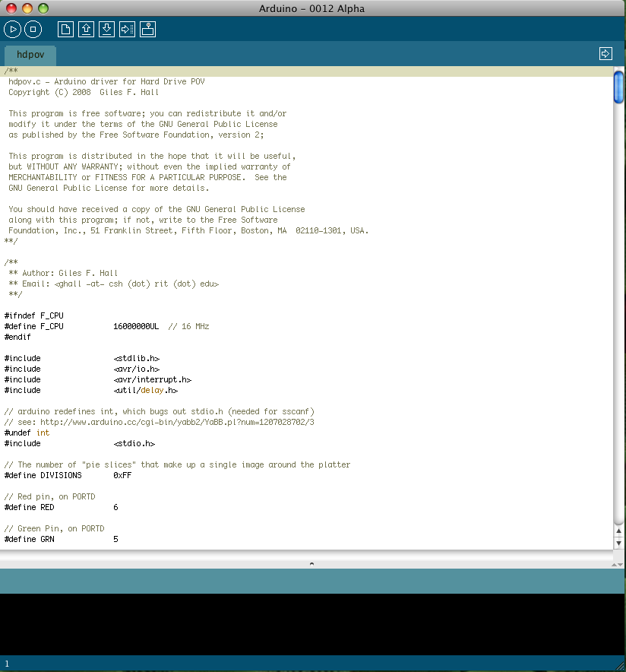Click '// Green Pin, on PORTD' comment
Viewport: 626px width, 672px height.
(x=55, y=528)
